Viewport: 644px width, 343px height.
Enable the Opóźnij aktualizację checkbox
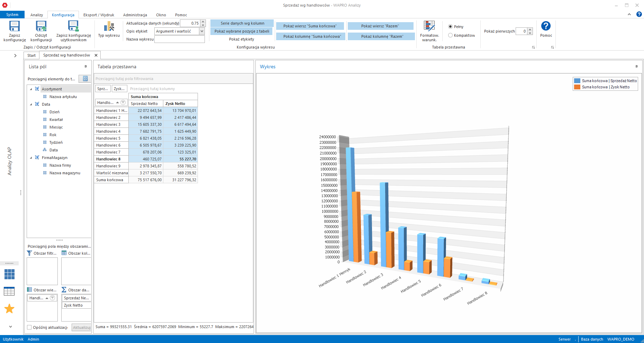point(29,327)
